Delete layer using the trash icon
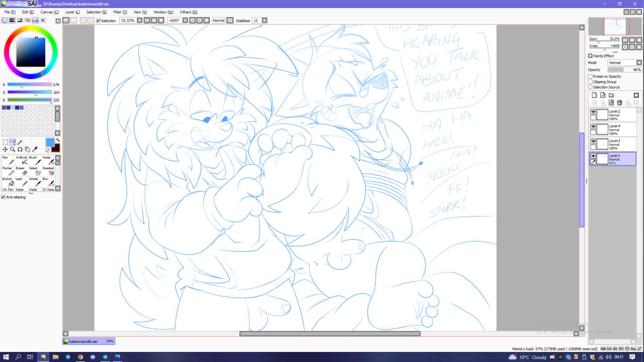 pos(619,103)
